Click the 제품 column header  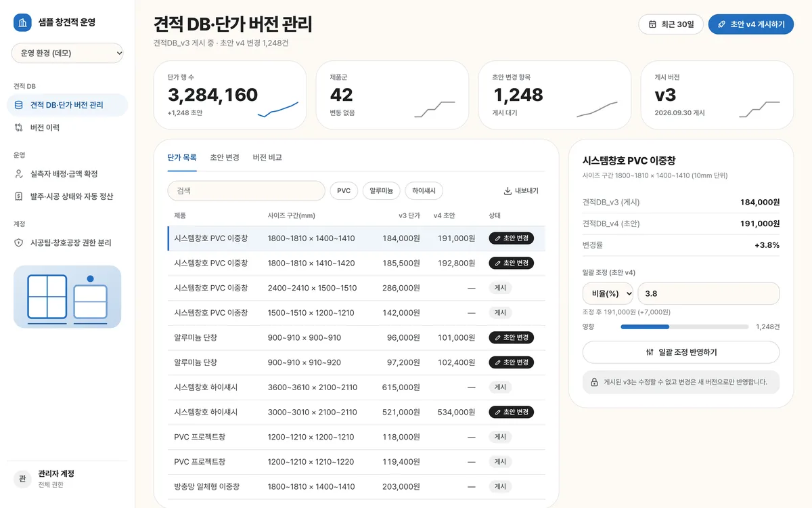(x=180, y=215)
